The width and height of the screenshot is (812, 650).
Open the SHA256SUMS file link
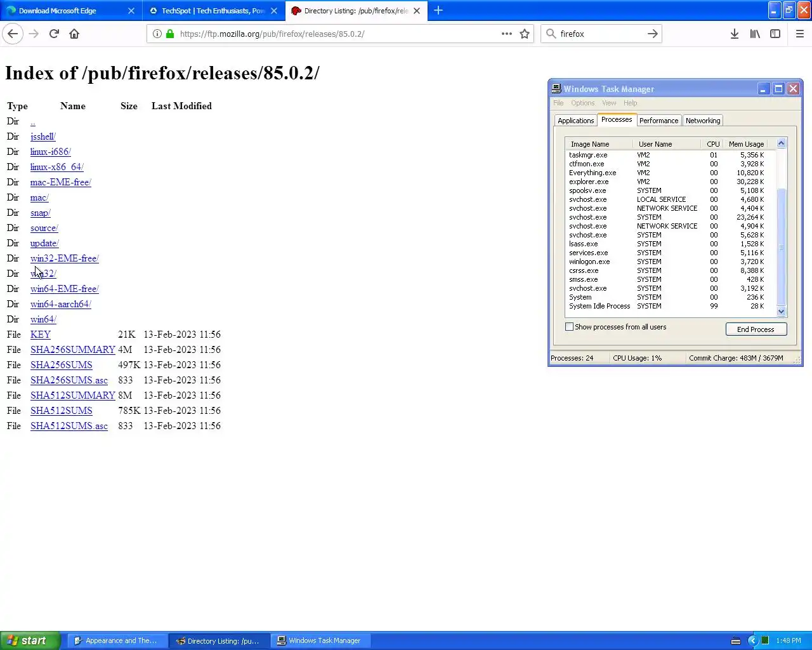click(x=62, y=365)
